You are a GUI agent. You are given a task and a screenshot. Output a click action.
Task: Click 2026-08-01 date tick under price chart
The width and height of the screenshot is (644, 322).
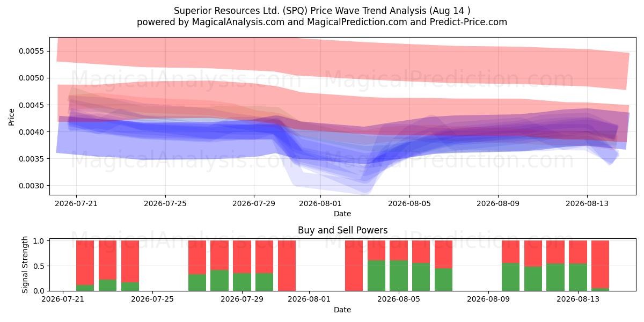[x=320, y=203]
